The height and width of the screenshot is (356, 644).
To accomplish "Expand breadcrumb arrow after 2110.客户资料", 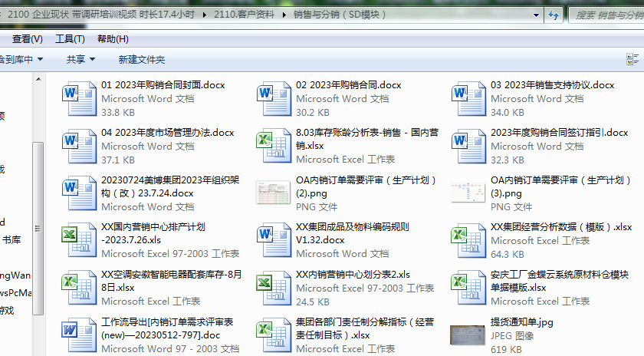I will tap(284, 15).
